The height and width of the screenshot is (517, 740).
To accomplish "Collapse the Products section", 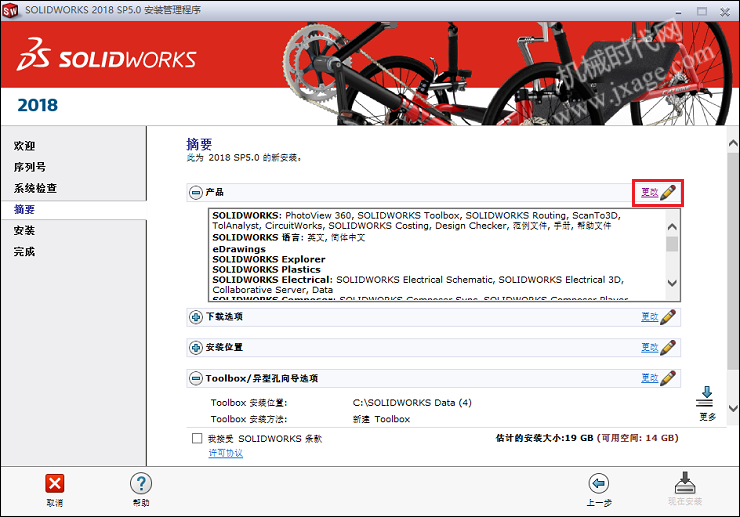I will 196,193.
